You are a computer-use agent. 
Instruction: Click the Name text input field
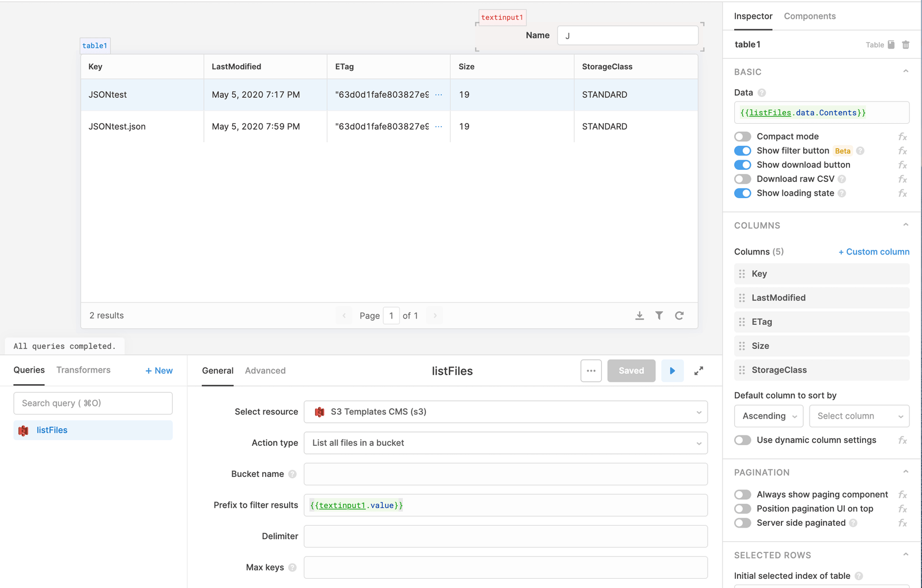pyautogui.click(x=627, y=35)
